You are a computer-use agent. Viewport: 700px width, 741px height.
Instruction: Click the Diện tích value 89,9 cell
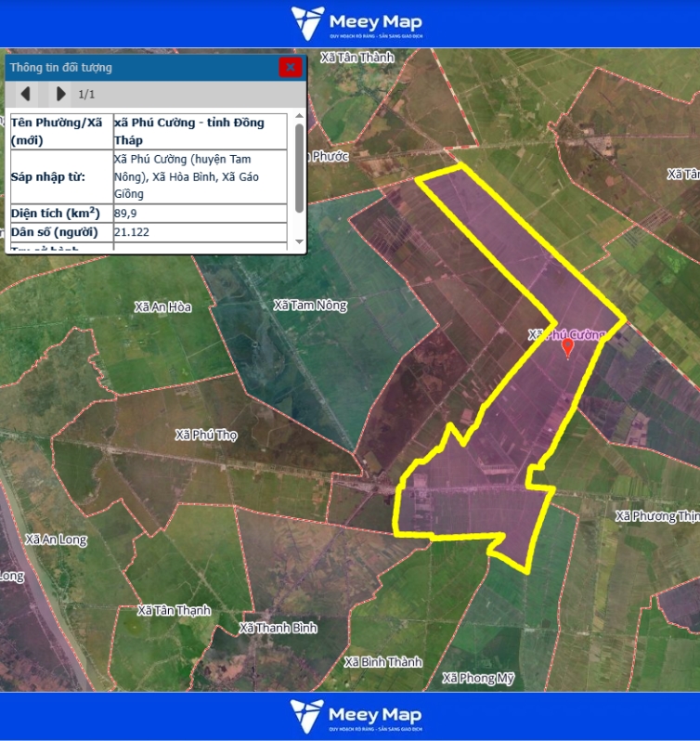tap(199, 214)
